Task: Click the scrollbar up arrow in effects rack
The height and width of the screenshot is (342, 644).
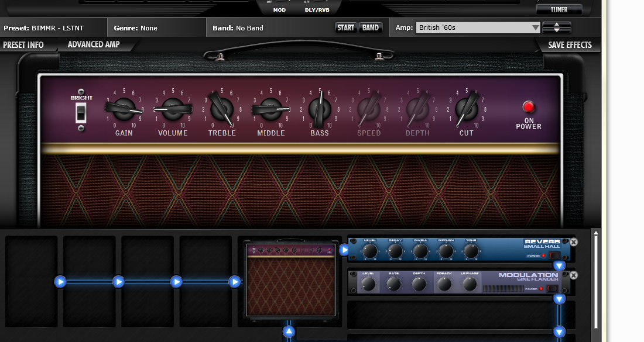Action: point(596,233)
